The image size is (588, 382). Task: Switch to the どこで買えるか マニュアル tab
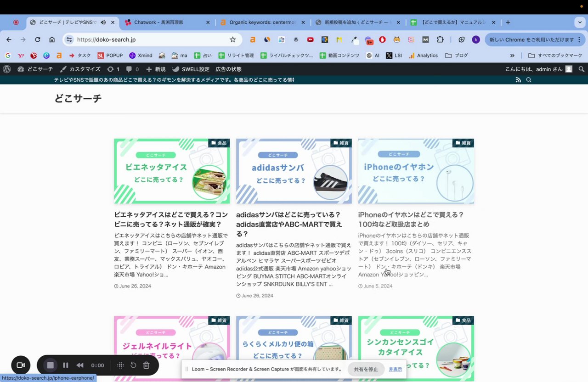(453, 22)
